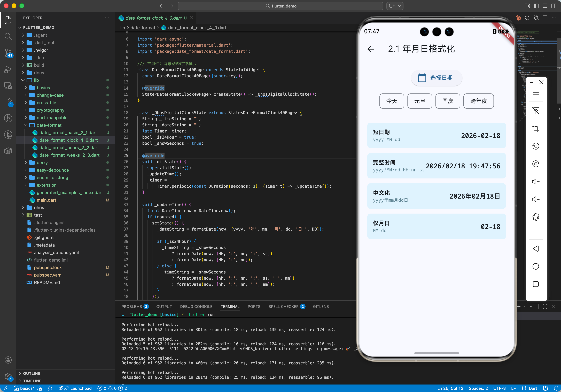Open the Search view in activity bar
This screenshot has width=561, height=392.
(x=8, y=37)
